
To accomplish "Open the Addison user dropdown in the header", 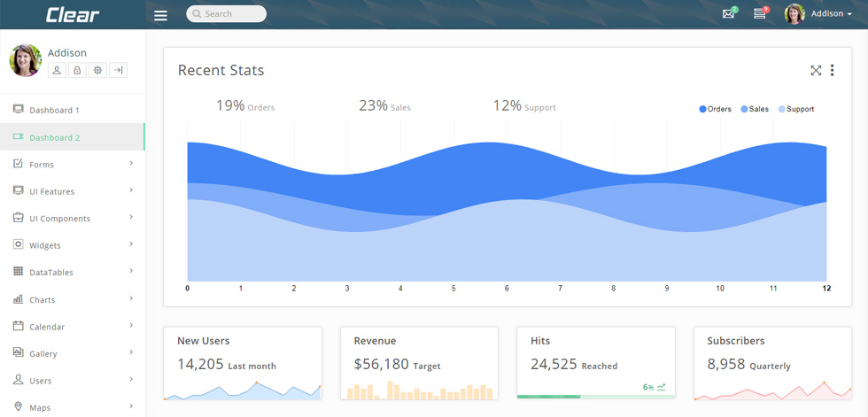I will click(831, 14).
